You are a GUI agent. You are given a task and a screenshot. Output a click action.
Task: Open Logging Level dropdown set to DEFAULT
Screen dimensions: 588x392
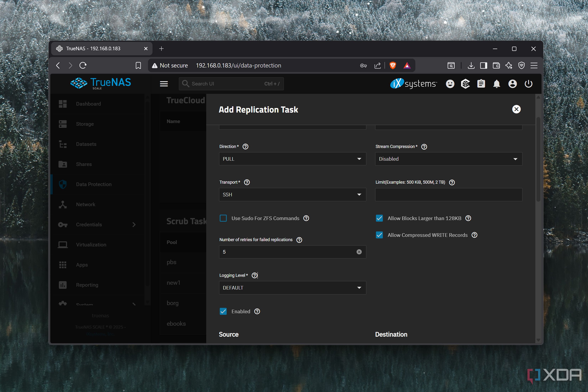pyautogui.click(x=293, y=288)
